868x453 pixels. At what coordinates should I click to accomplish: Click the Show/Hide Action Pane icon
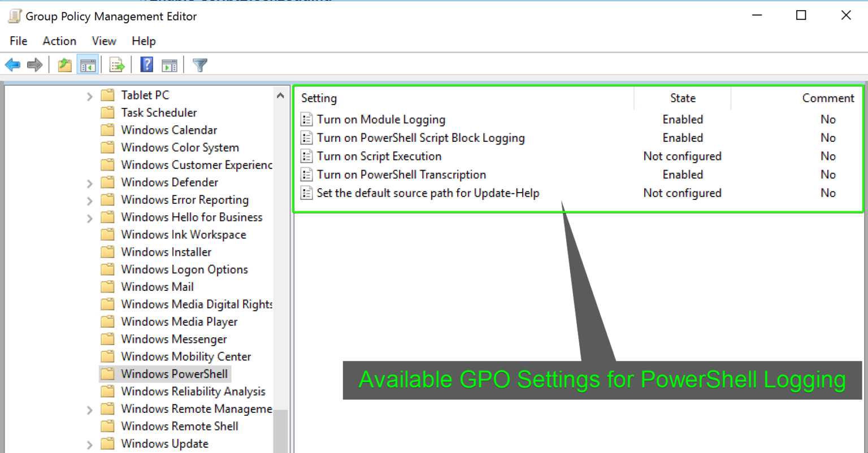(170, 64)
